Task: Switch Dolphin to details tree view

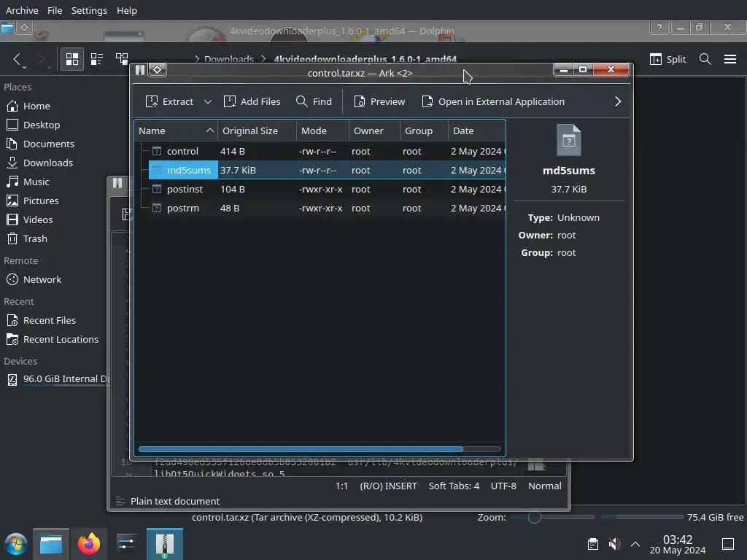Action: pyautogui.click(x=122, y=59)
